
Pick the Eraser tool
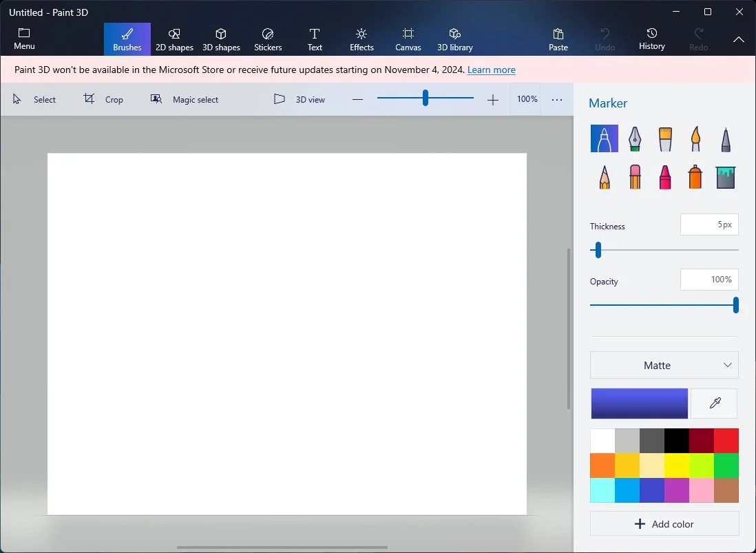pyautogui.click(x=635, y=177)
